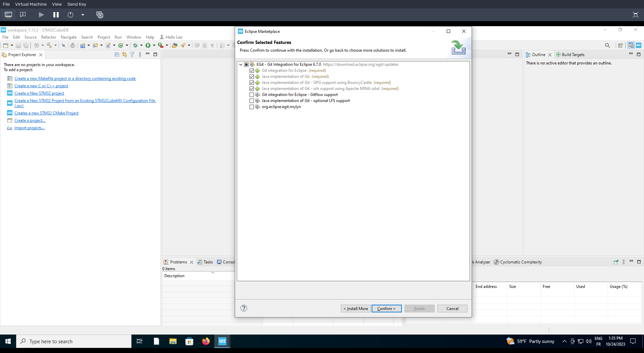The height and width of the screenshot is (353, 644).
Task: Click the New C source file icon
Action: point(108,45)
